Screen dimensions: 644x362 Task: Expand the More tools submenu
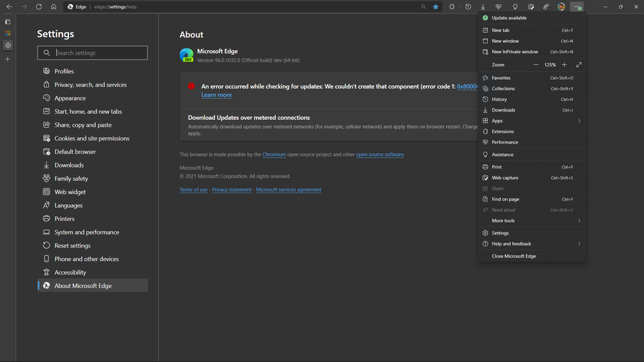[579, 220]
